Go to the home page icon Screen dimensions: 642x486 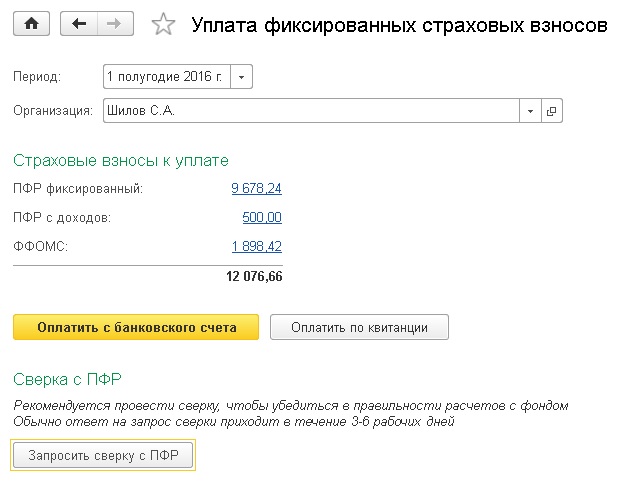coord(32,24)
